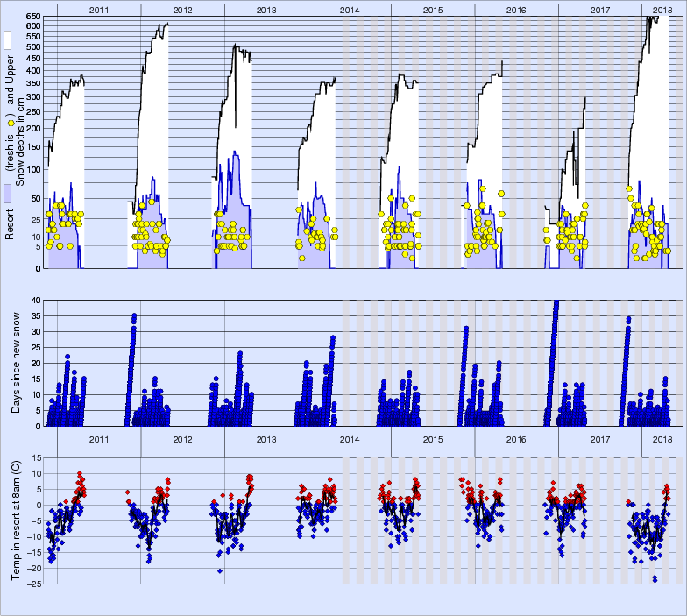687x616 pixels.
Task: Click the 40 tick on the days-since-snow axis
Action: tap(36, 300)
